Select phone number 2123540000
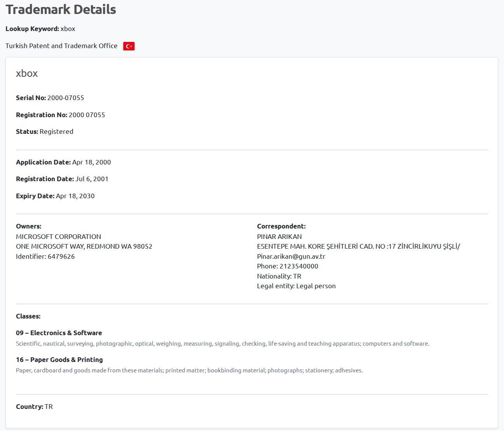The height and width of the screenshot is (431, 504). (299, 266)
